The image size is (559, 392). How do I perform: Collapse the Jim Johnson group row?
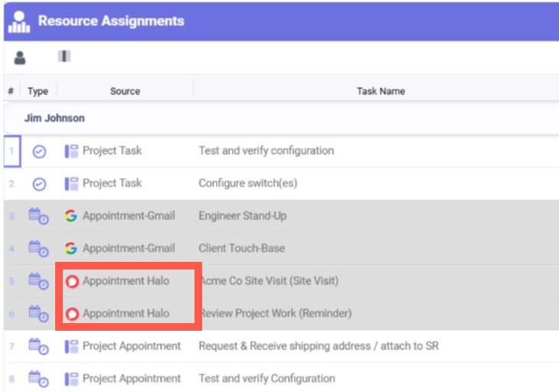54,119
